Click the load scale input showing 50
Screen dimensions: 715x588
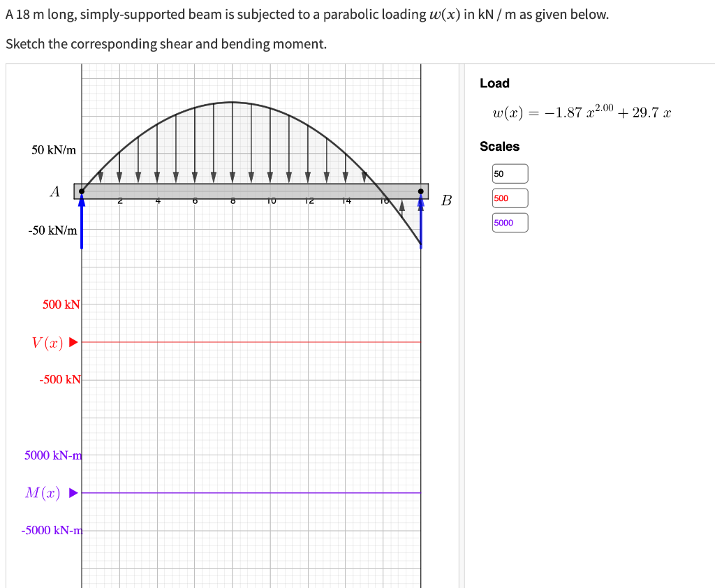[510, 174]
